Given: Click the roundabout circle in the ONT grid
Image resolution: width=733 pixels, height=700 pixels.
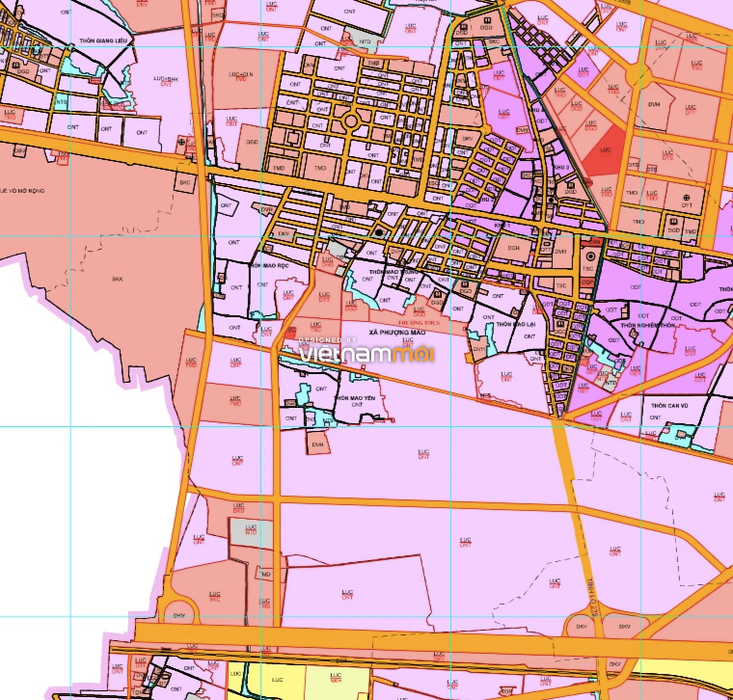Looking at the screenshot, I should tap(351, 121).
